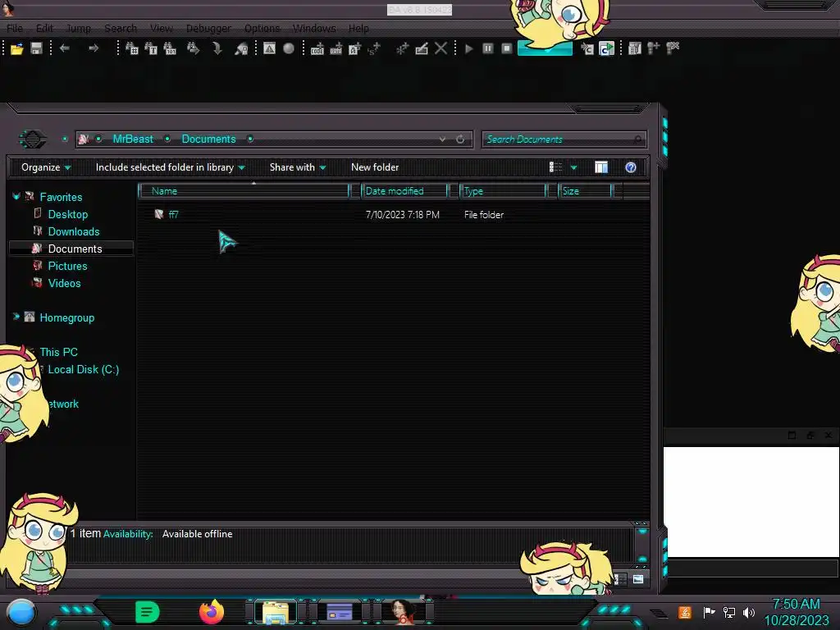Open Videos in the navigation pane
Image resolution: width=840 pixels, height=630 pixels.
(x=64, y=283)
